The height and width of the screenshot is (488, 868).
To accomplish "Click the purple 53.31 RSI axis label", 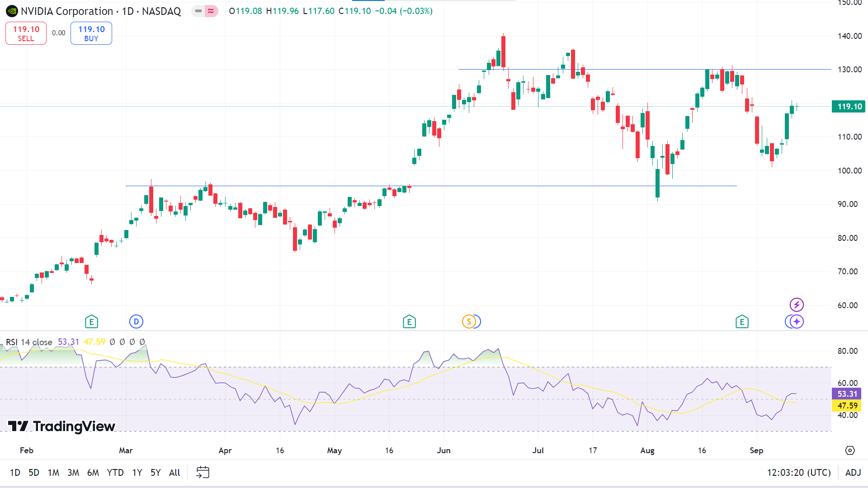I will click(x=847, y=394).
